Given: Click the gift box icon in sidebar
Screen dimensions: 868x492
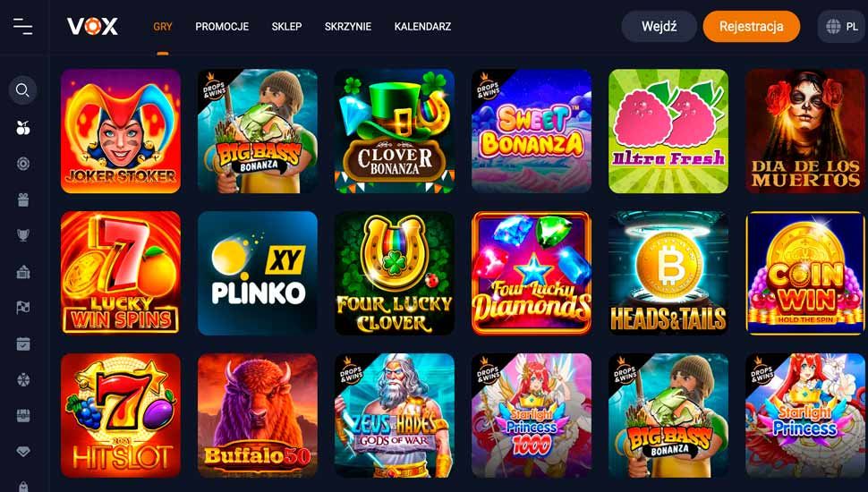Looking at the screenshot, I should pyautogui.click(x=22, y=199).
